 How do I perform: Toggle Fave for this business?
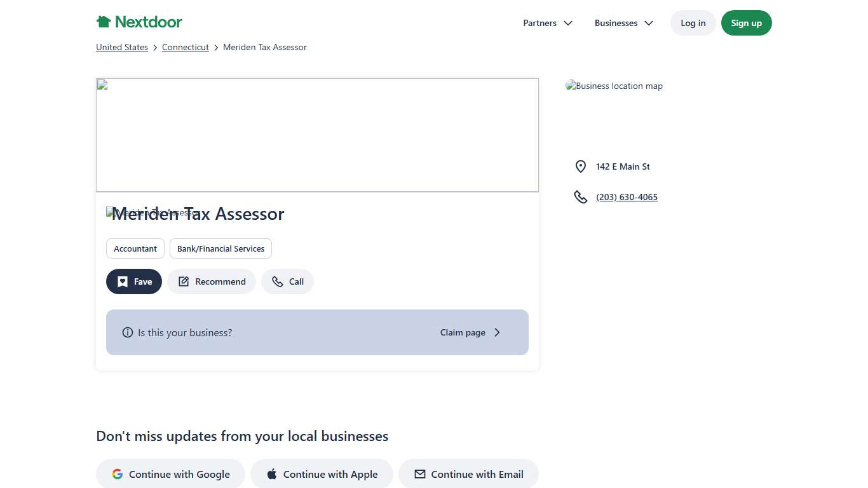(134, 281)
